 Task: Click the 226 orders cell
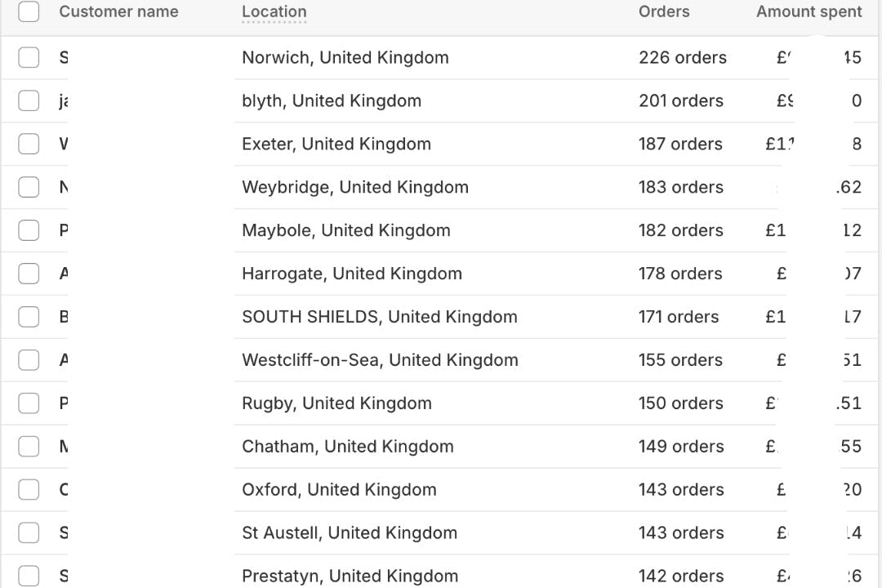pyautogui.click(x=682, y=57)
